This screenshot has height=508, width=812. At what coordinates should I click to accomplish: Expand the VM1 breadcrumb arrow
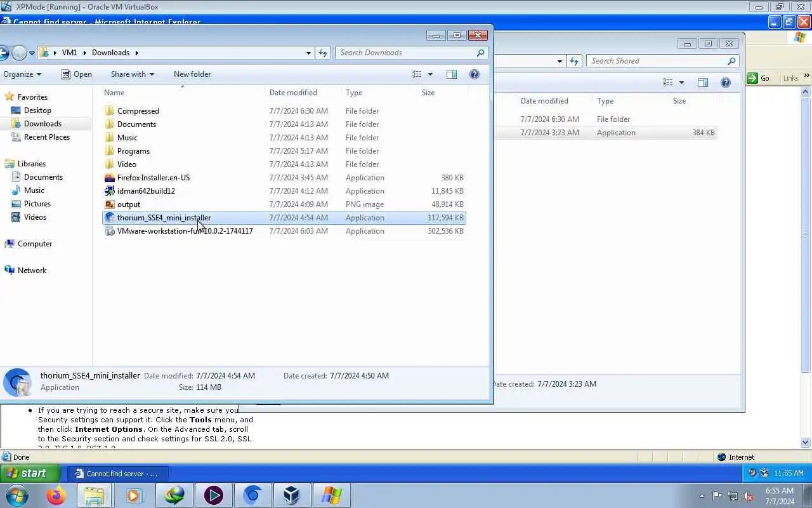pyautogui.click(x=84, y=53)
